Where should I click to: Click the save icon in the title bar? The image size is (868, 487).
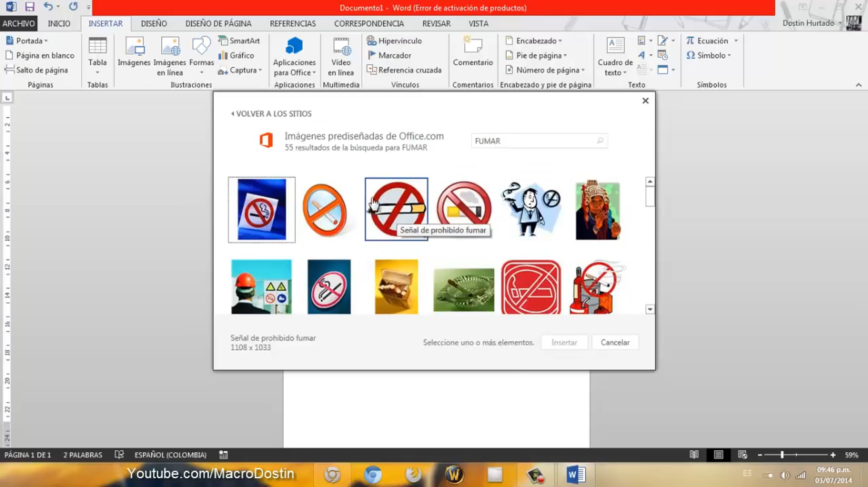coord(29,7)
